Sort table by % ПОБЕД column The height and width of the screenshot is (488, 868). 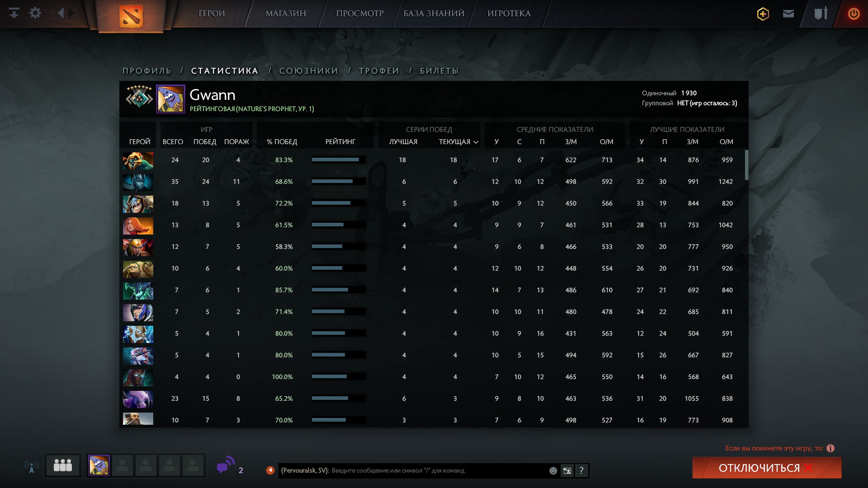[282, 142]
